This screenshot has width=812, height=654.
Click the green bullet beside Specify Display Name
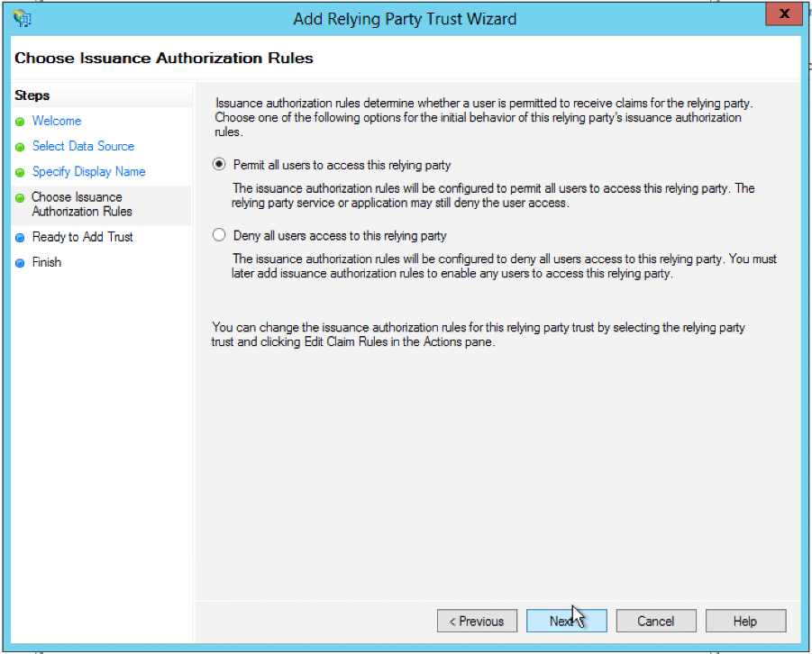(20, 172)
